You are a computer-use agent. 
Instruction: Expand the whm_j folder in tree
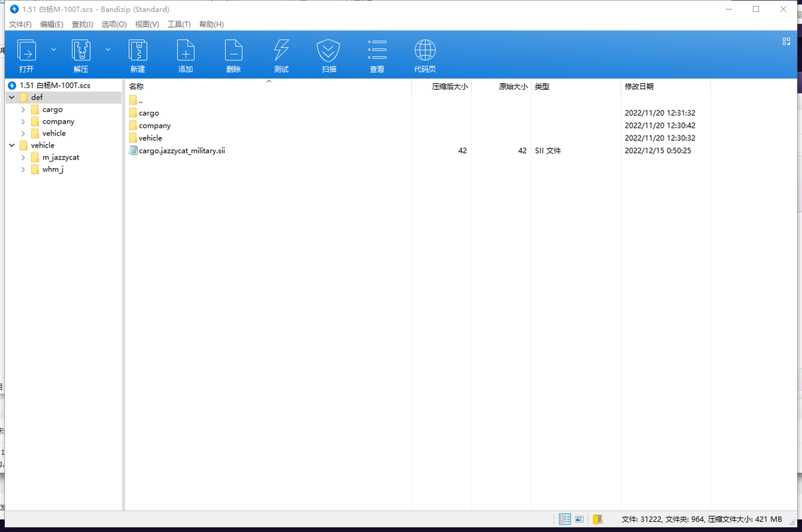click(23, 170)
